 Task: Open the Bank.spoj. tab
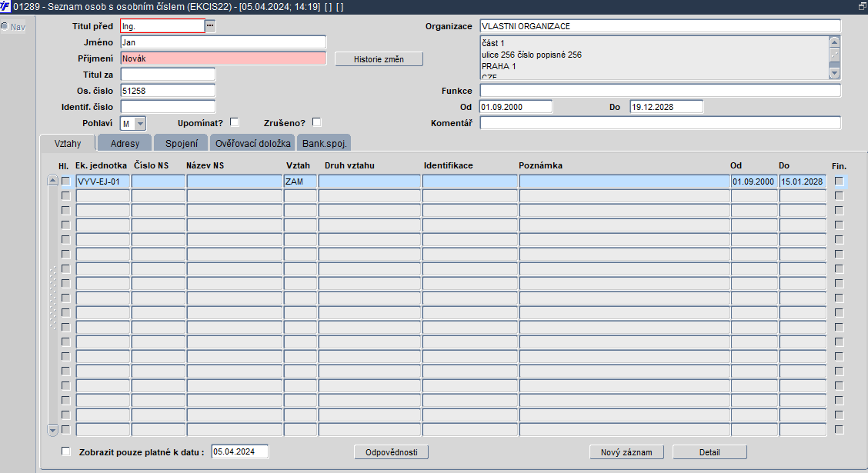point(325,143)
